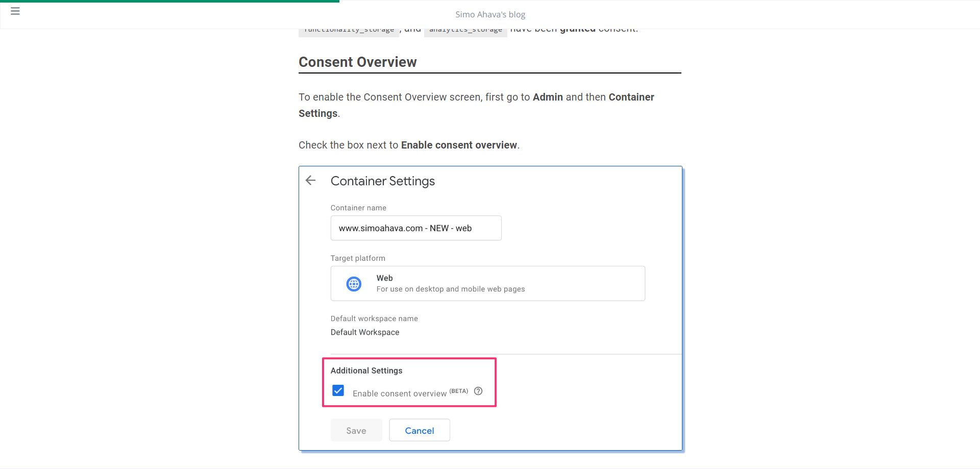980x469 pixels.
Task: Click the Container name input field
Action: (x=415, y=228)
